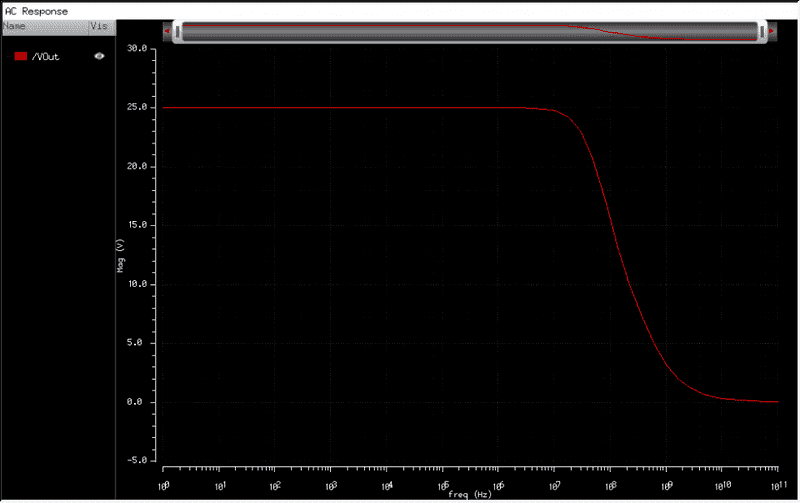Image resolution: width=800 pixels, height=503 pixels.
Task: Click the right handle of range slider
Action: tap(762, 32)
